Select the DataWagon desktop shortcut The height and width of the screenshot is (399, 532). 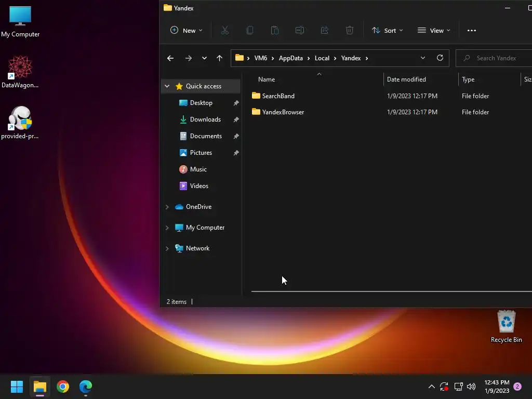[x=20, y=72]
